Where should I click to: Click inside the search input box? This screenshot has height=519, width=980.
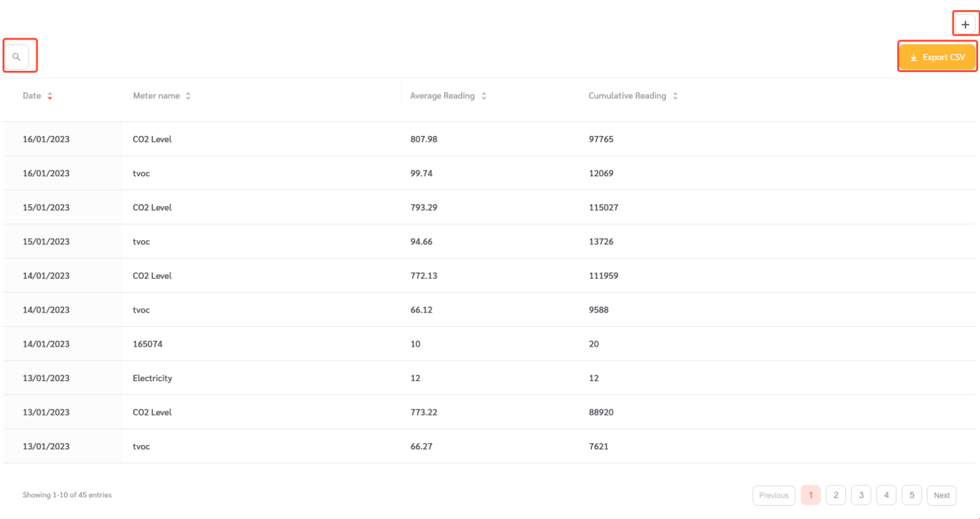coord(20,56)
